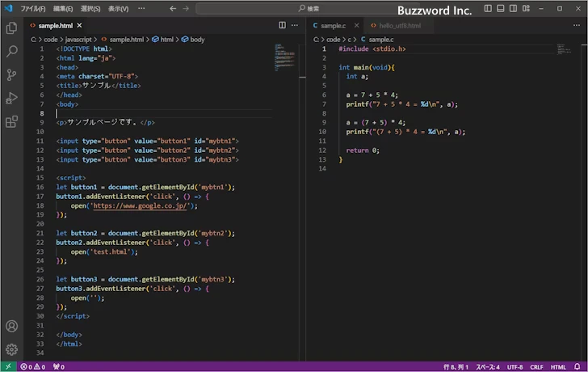Open the left editor's more actions (…) menu
This screenshot has height=372, width=588.
(296, 26)
